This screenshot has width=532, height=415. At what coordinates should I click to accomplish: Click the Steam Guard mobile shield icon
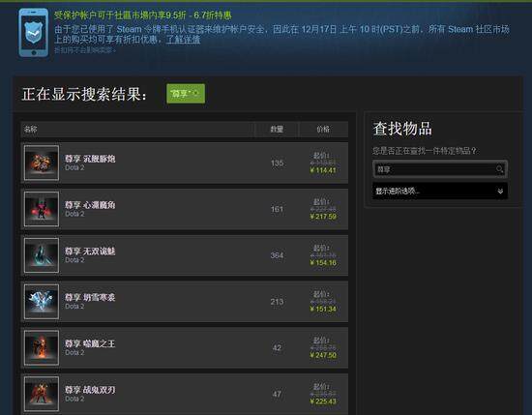pyautogui.click(x=33, y=33)
